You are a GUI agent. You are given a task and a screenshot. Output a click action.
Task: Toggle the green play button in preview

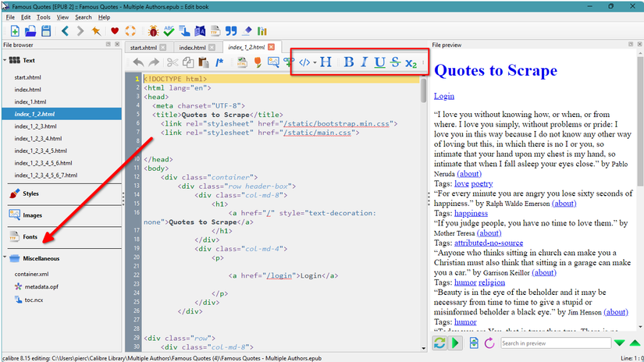click(x=455, y=342)
